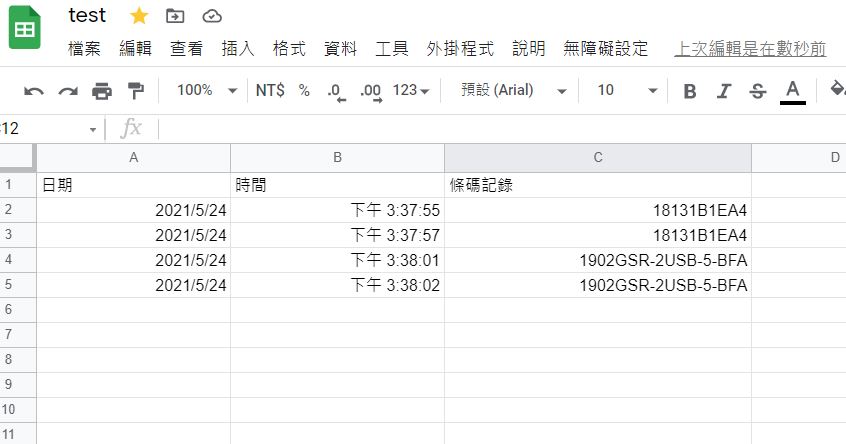The width and height of the screenshot is (846, 444).
Task: Open the 插入 menu
Action: click(238, 49)
